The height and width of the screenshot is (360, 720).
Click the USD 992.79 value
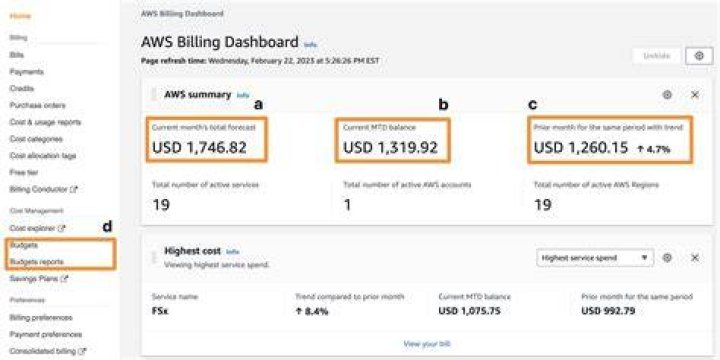pos(608,311)
